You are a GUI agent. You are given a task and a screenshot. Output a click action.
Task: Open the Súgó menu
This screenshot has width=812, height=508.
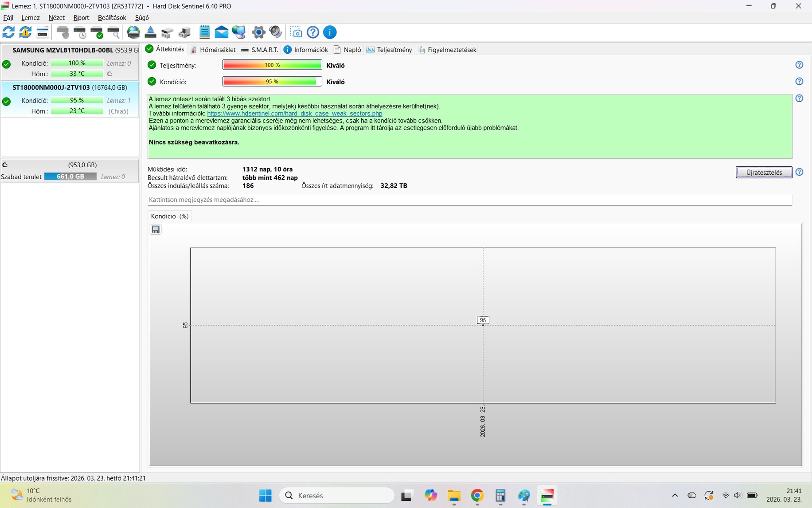(142, 18)
